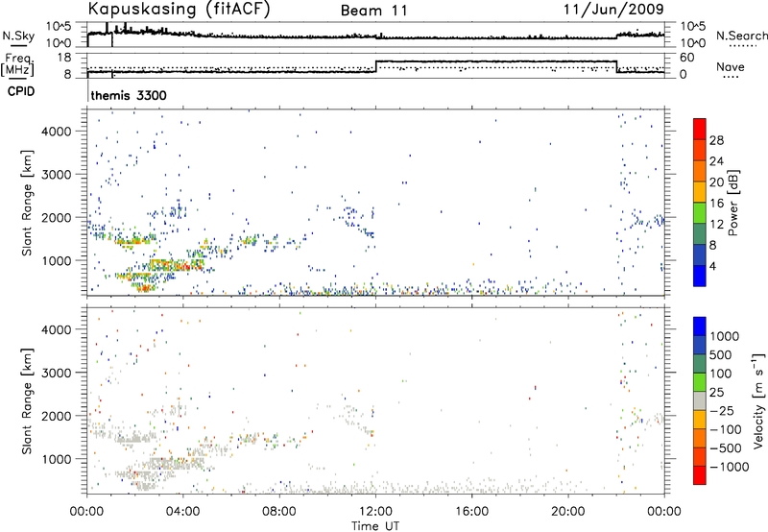
Task: Click the "2000" tick of the velocity panel
Action: click(56, 416)
